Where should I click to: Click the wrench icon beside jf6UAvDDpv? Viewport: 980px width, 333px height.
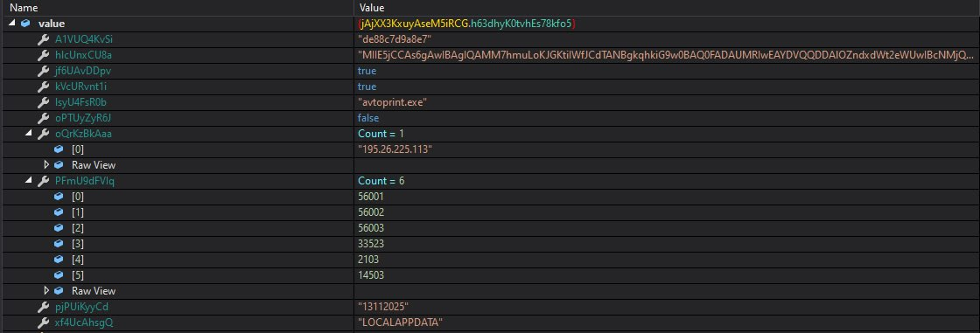point(43,71)
